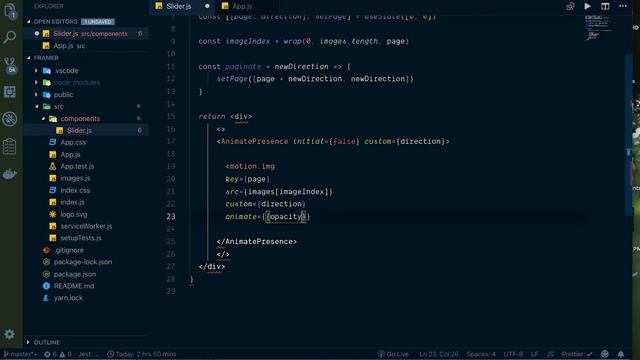Open the Manage gear settings icon
This screenshot has height=360, width=640.
click(9, 334)
